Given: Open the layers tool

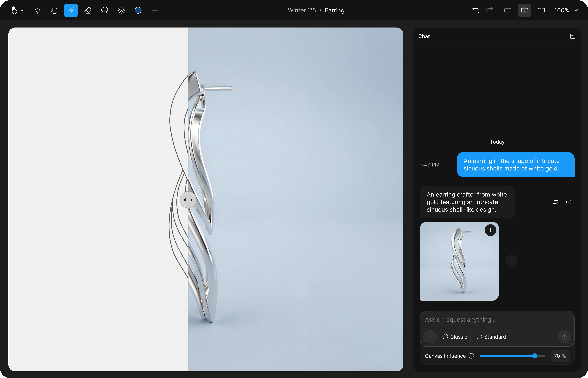Looking at the screenshot, I should (121, 10).
